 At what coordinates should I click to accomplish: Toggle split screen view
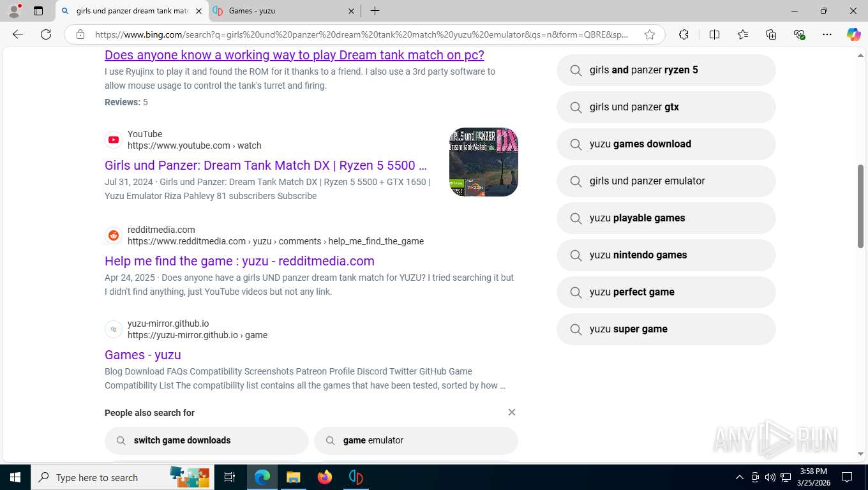(714, 34)
